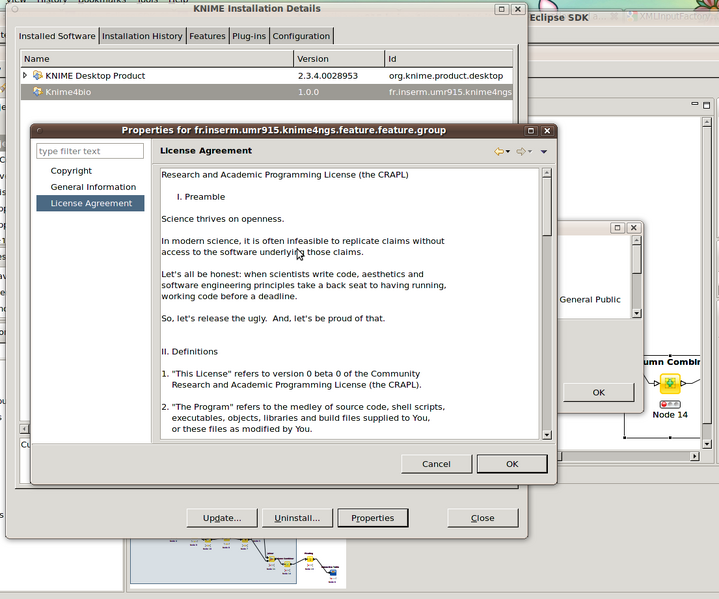Minimize the workflow editor panel

(x=695, y=105)
